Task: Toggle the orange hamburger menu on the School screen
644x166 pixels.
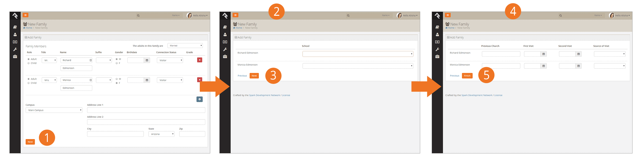Action: (x=236, y=15)
